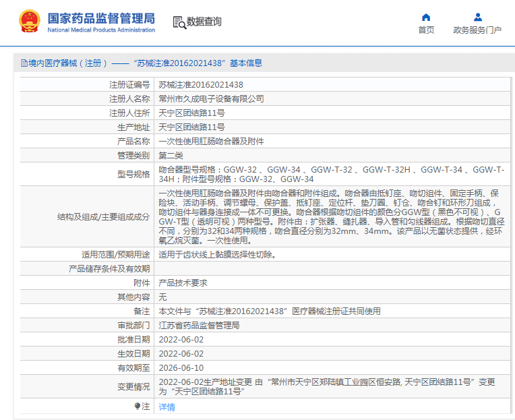Click 第二类 management category value
The image size is (515, 420).
(x=171, y=155)
